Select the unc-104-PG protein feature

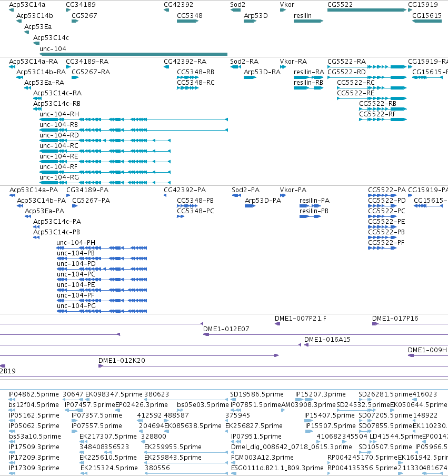(x=102, y=311)
